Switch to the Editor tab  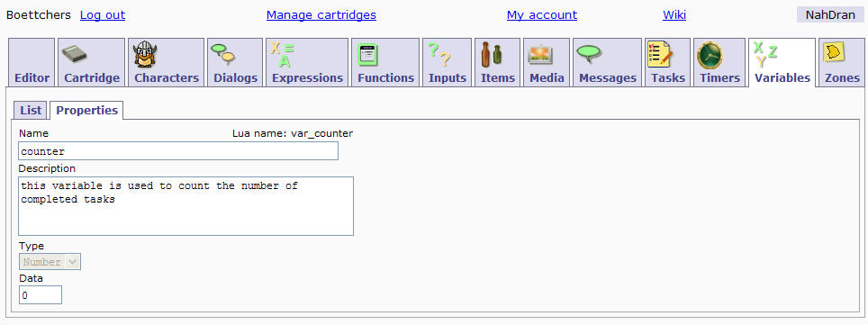coord(32,62)
